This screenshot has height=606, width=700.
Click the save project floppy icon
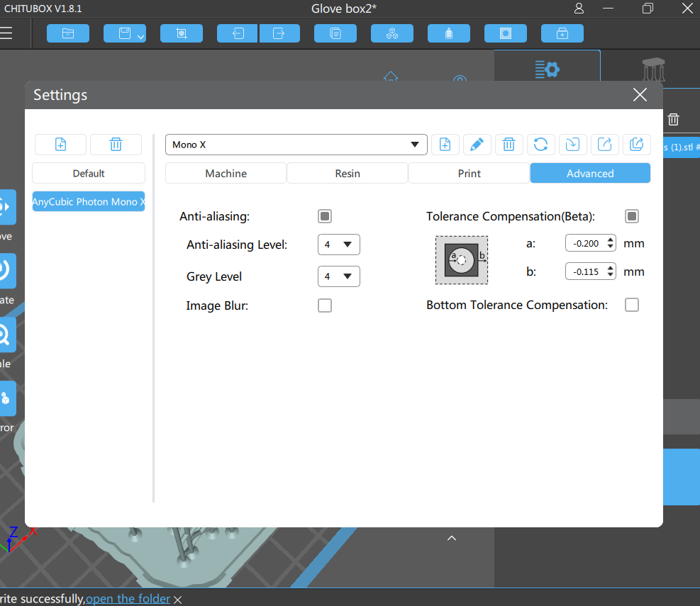(124, 33)
